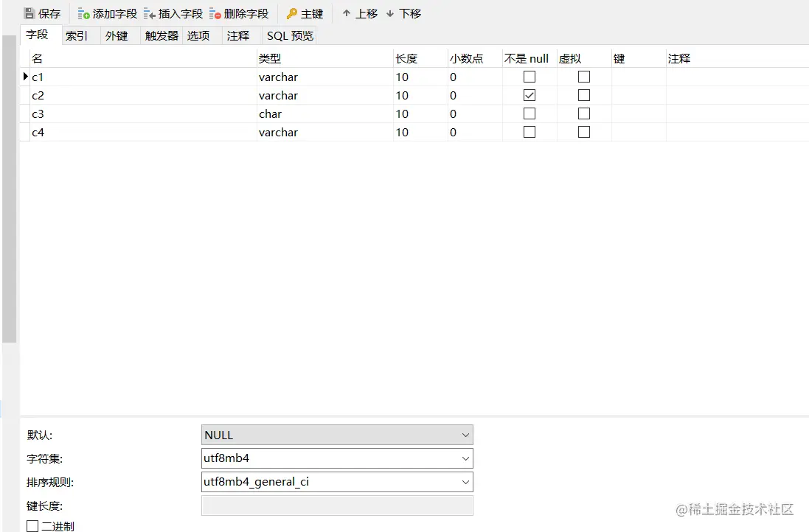Click the 主键 button label
The width and height of the screenshot is (809, 532).
312,14
